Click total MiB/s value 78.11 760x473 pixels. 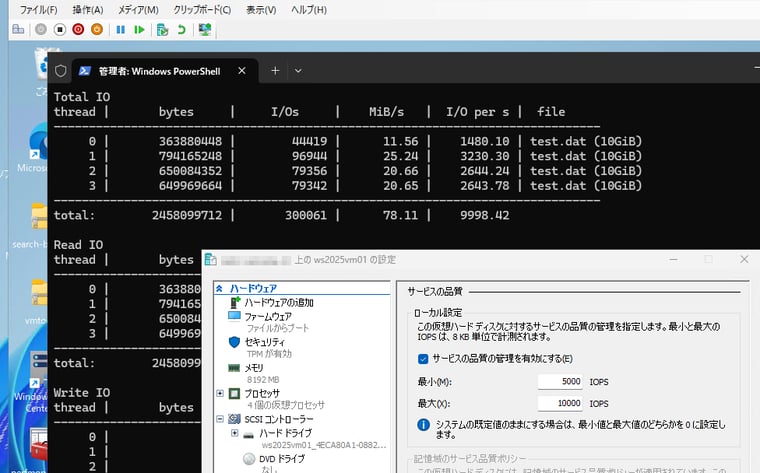[x=400, y=216]
